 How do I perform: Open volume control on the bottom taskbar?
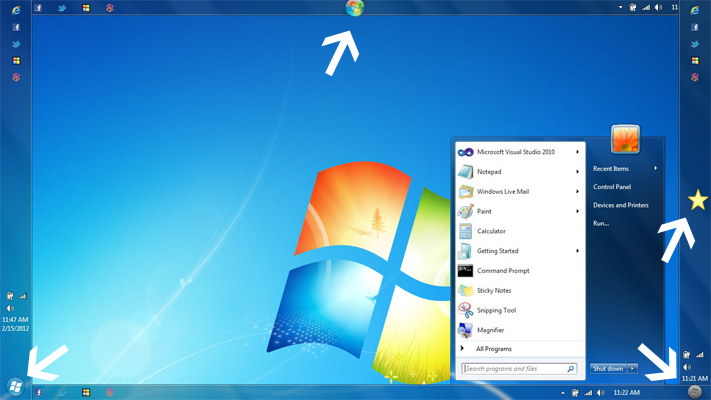(601, 393)
